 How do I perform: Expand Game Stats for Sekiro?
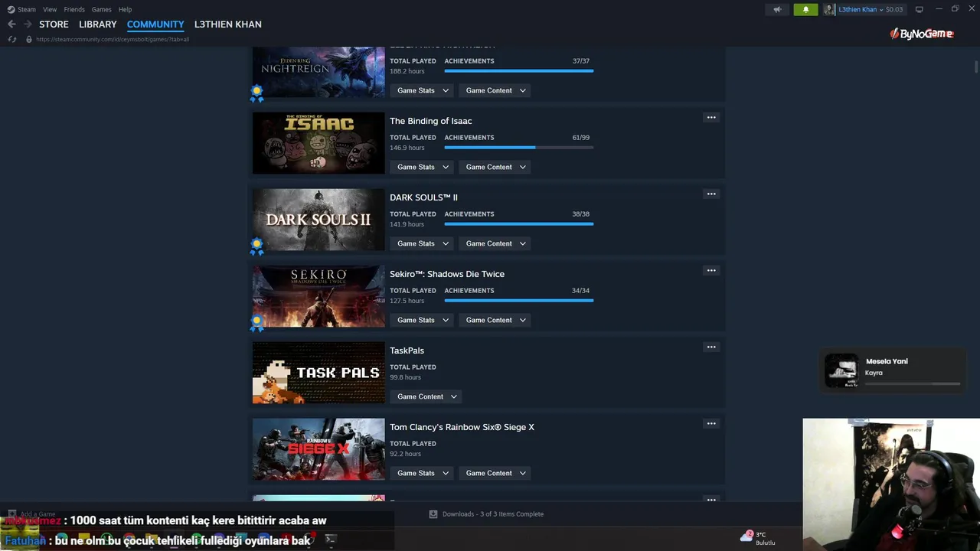(x=423, y=320)
